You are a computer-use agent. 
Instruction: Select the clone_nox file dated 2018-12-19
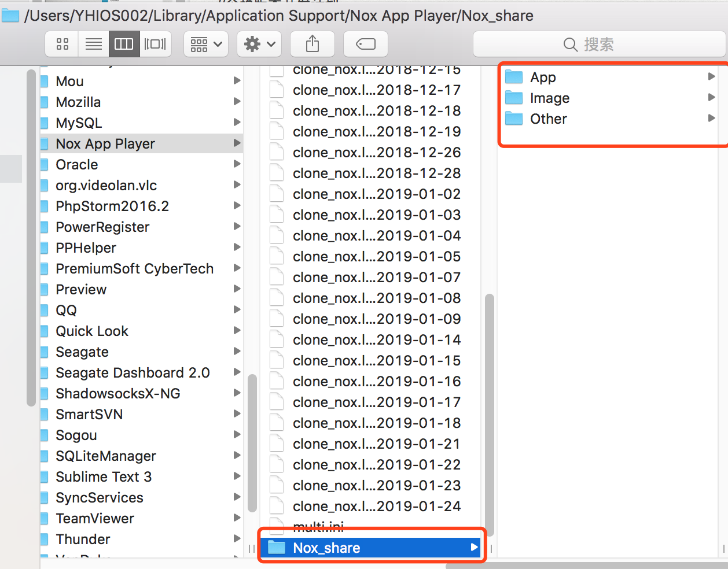(370, 131)
